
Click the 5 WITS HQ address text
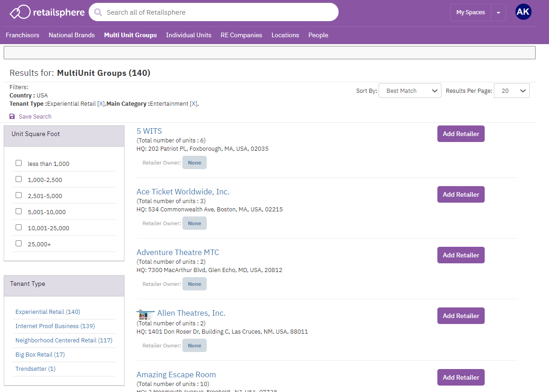(x=203, y=148)
